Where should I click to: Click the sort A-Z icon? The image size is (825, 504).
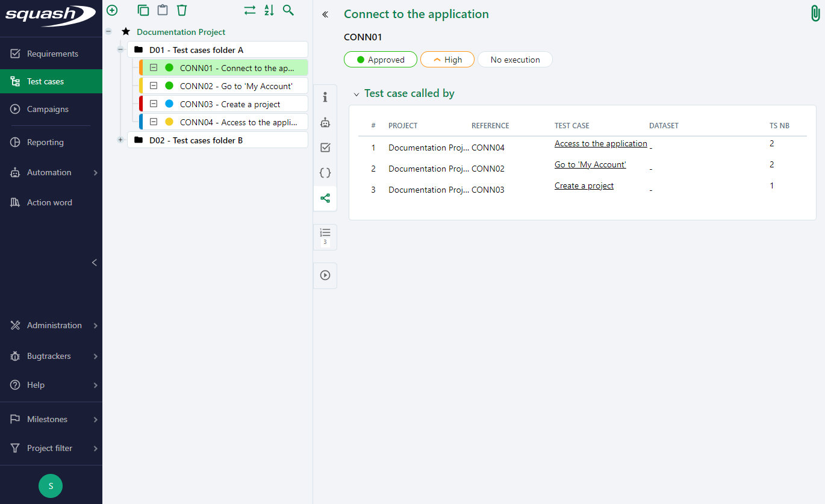tap(269, 10)
